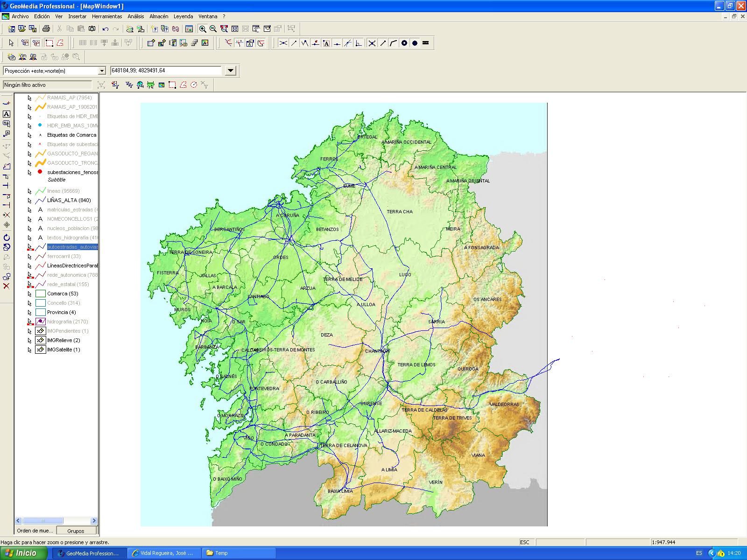Click the legend horizontal scrollbar right arrow
Viewport: 747px width, 560px height.
pyautogui.click(x=94, y=521)
